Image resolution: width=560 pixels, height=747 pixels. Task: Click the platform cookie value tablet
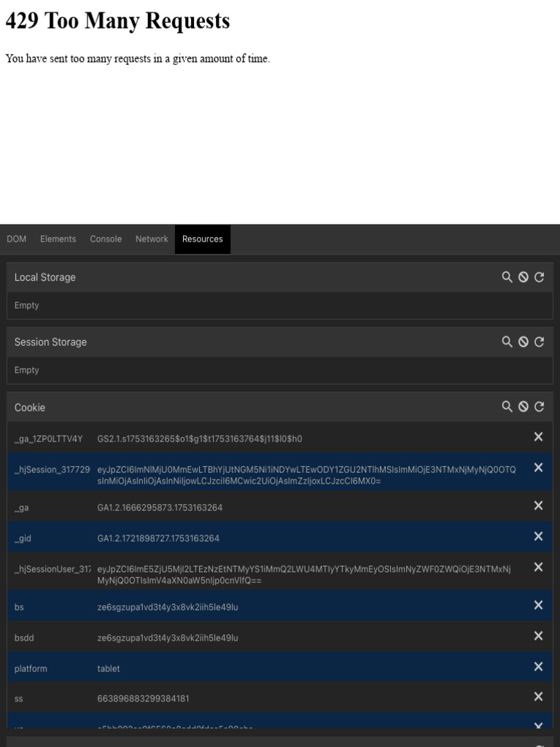click(x=109, y=668)
